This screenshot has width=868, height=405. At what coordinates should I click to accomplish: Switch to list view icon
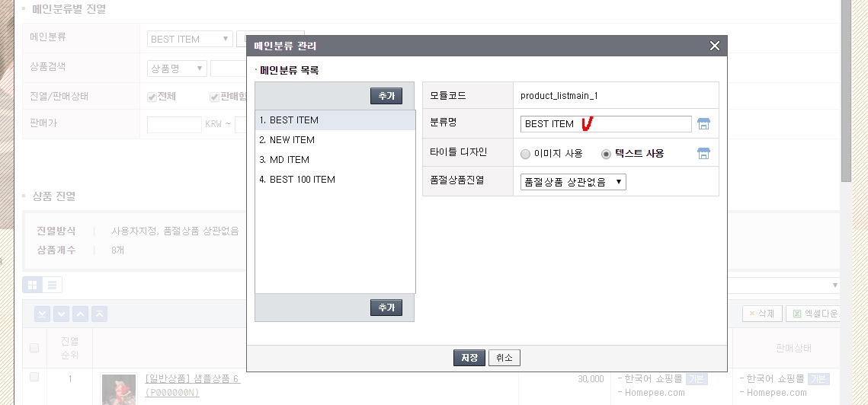tap(53, 285)
